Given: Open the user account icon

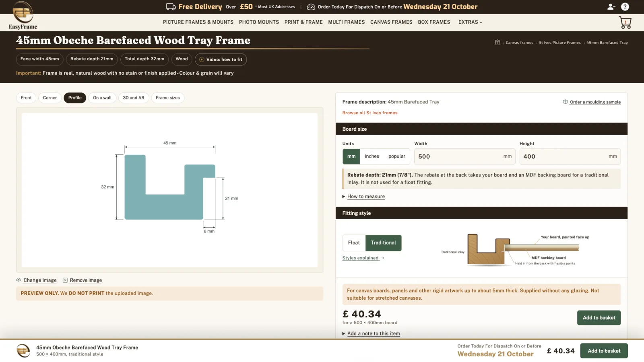Looking at the screenshot, I should [x=611, y=6].
